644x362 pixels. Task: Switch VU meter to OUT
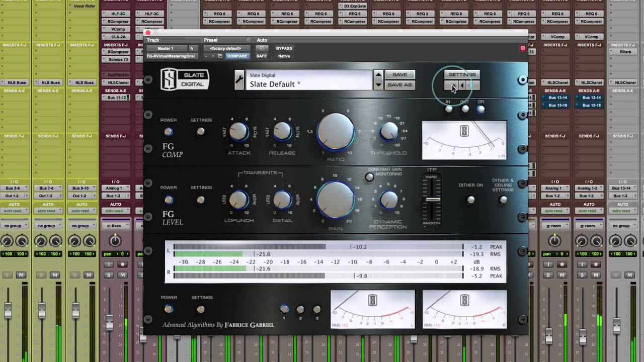coord(465,109)
